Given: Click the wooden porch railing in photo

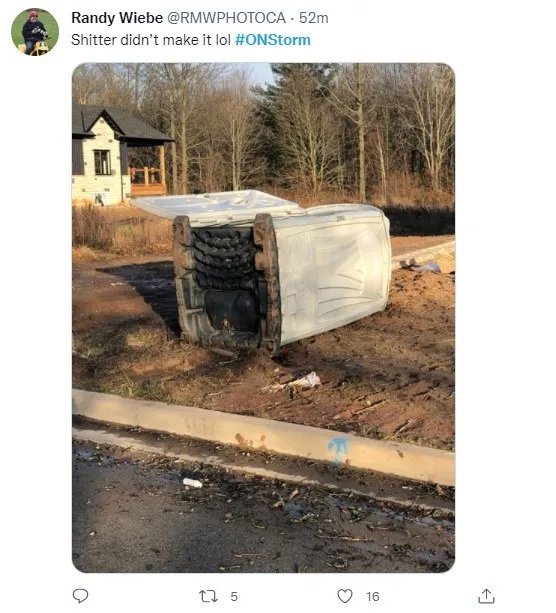Looking at the screenshot, I should (x=145, y=176).
